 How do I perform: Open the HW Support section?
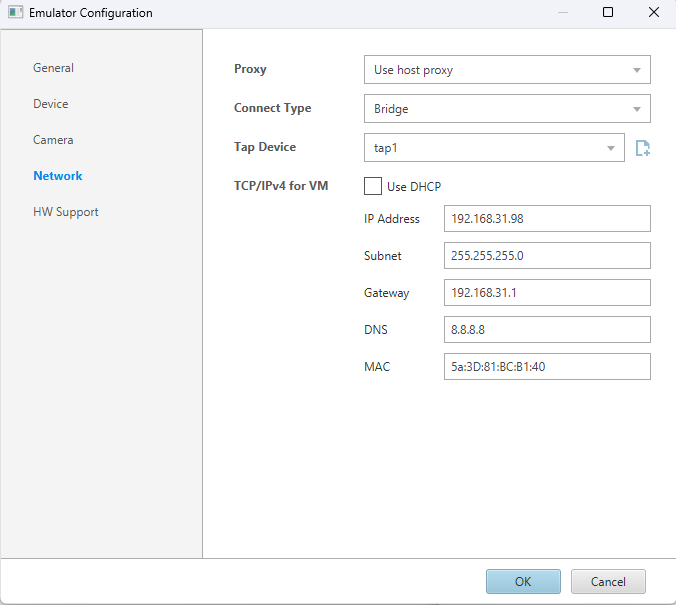click(x=66, y=212)
